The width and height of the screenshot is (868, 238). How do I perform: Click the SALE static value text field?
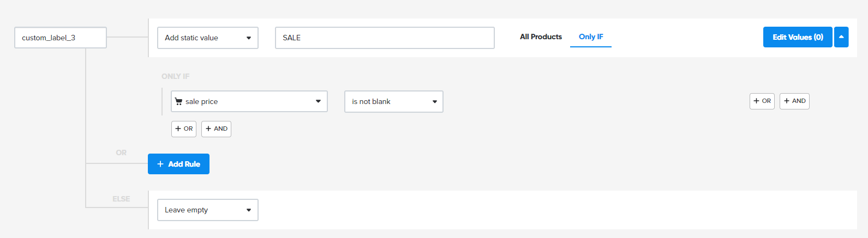[385, 38]
